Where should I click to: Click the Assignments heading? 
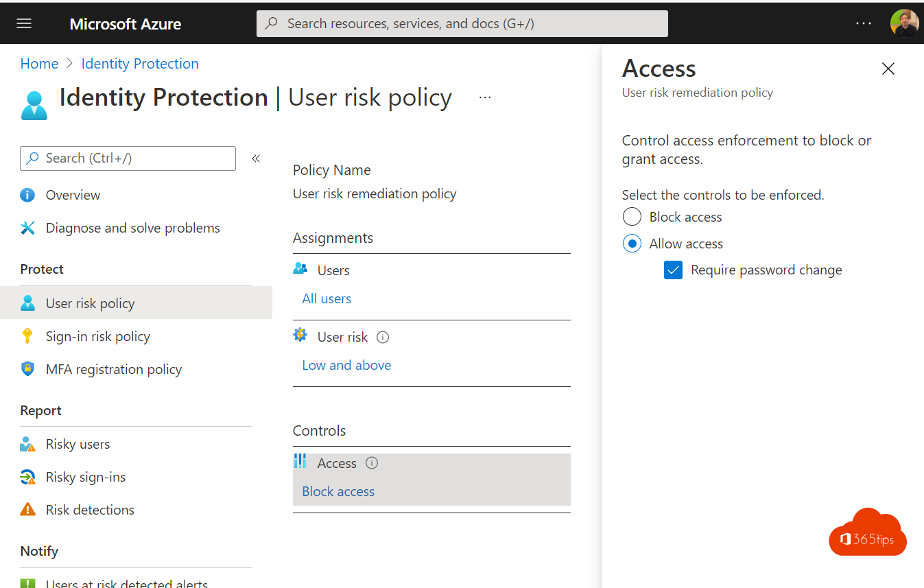(333, 238)
